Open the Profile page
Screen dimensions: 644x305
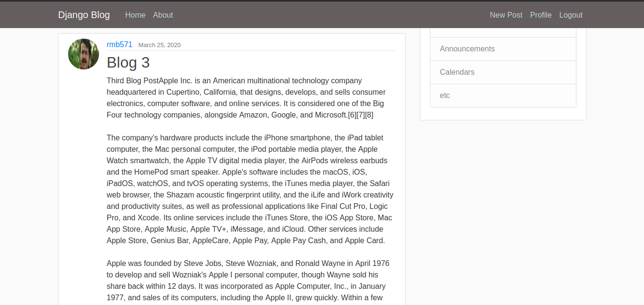point(541,15)
